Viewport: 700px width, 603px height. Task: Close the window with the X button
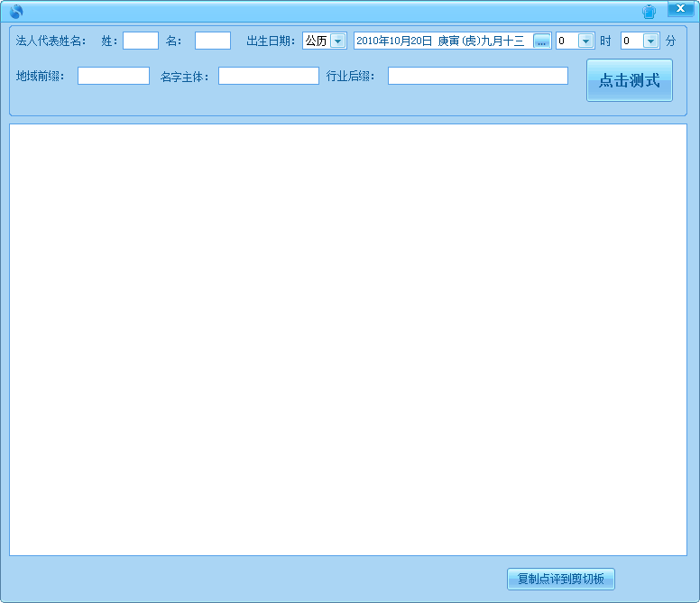pos(680,9)
